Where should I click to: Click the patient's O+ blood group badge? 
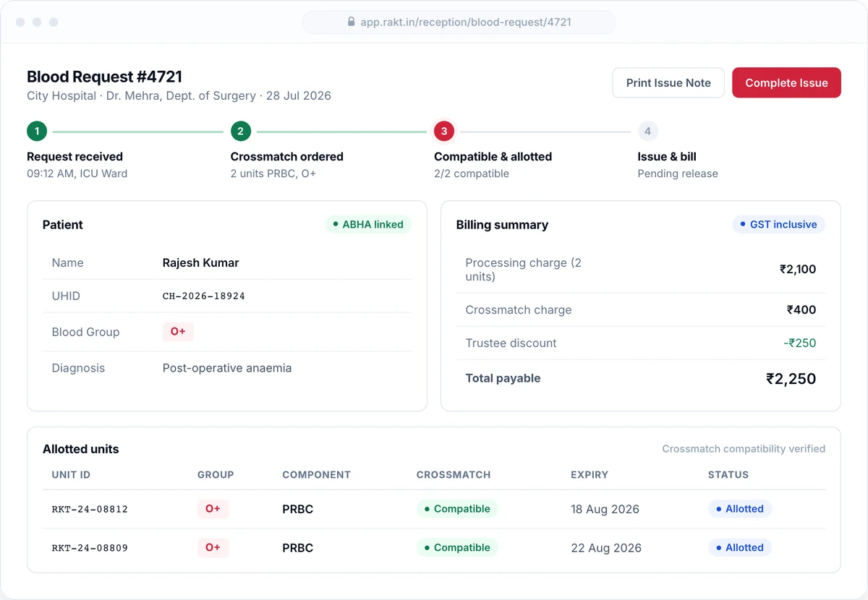[x=178, y=332]
